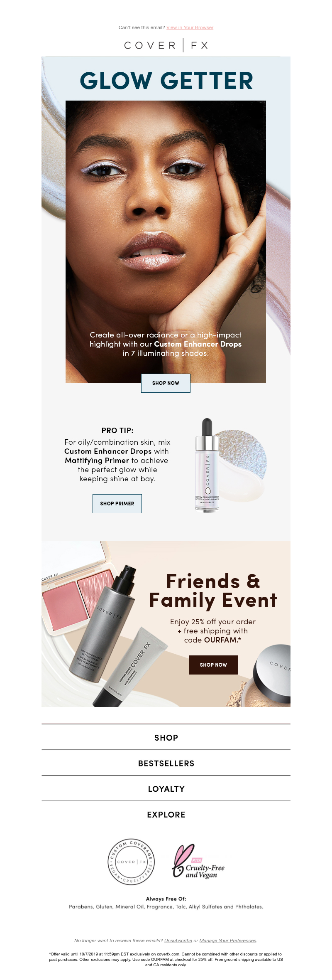Screen dimensions: 332x980
Task: Click the Unsubscribe link
Action: tap(178, 941)
